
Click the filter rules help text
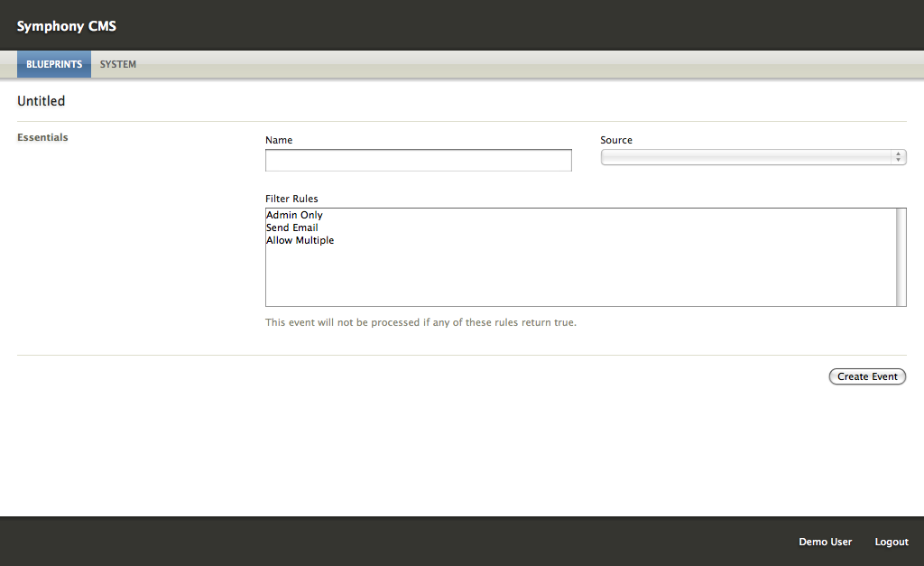(420, 322)
